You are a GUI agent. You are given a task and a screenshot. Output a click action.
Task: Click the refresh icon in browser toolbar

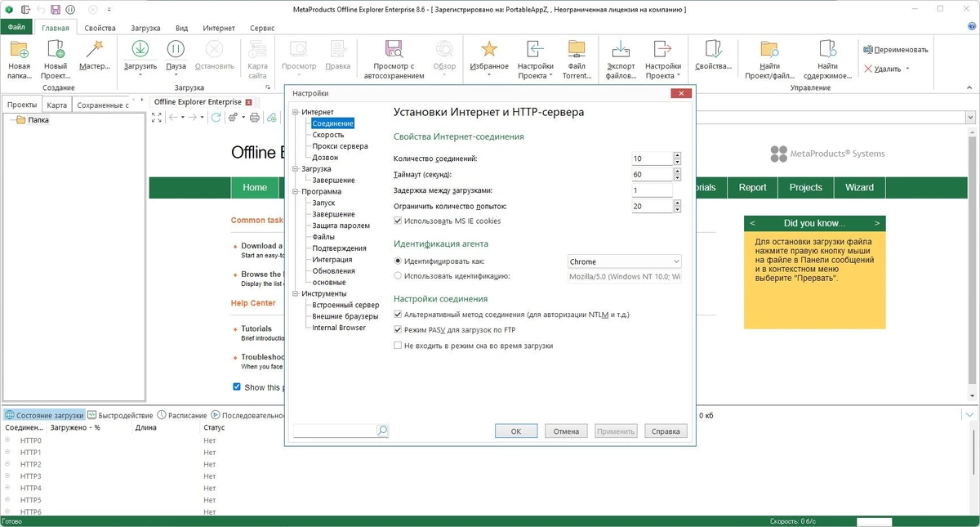[216, 118]
